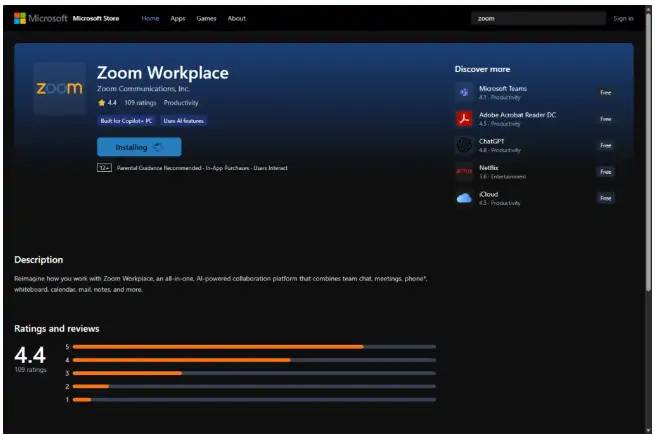Click the search box containing 'zoom'
The image size is (655, 435).
coord(539,18)
